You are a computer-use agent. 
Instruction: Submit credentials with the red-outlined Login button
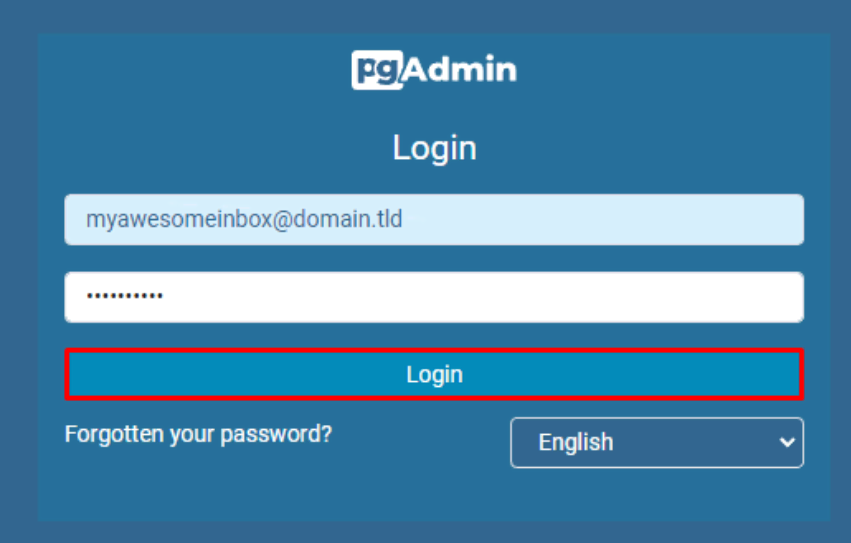point(434,374)
